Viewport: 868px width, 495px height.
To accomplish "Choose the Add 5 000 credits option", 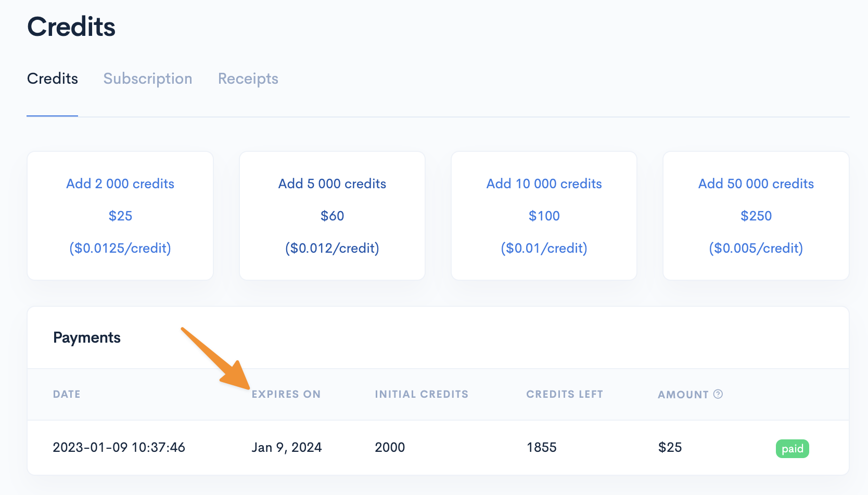I will pos(332,184).
